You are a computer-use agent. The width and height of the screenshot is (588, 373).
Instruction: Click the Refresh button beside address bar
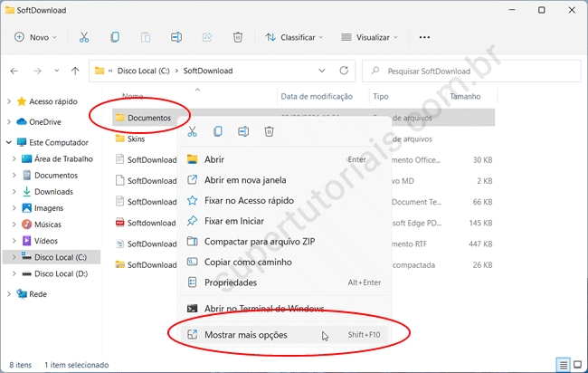coord(343,71)
